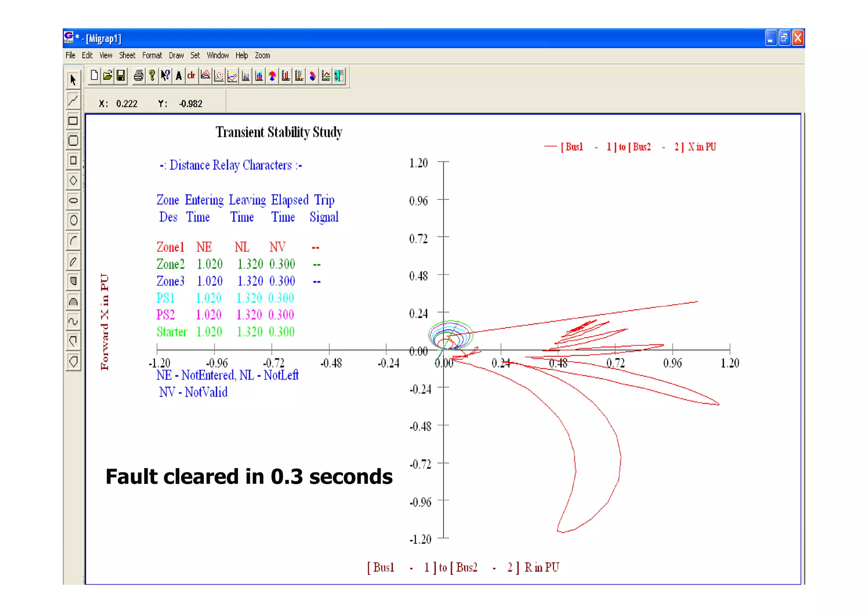Open the File menu
The width and height of the screenshot is (868, 613).
pyautogui.click(x=70, y=55)
